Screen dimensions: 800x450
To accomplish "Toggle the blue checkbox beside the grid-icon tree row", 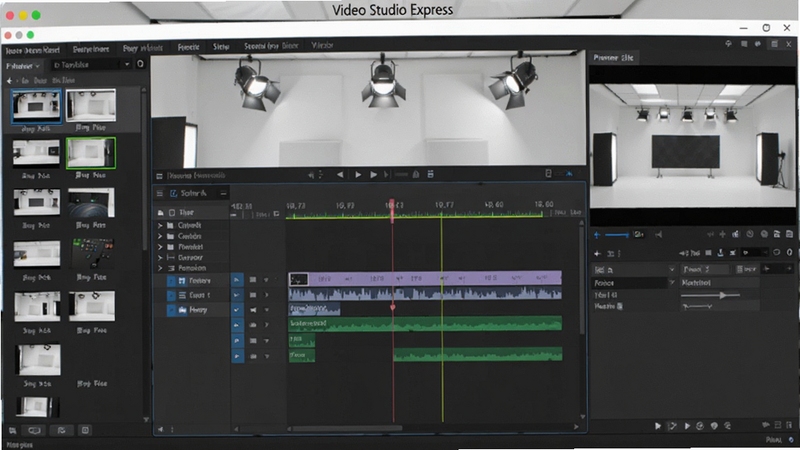I will pos(171,281).
